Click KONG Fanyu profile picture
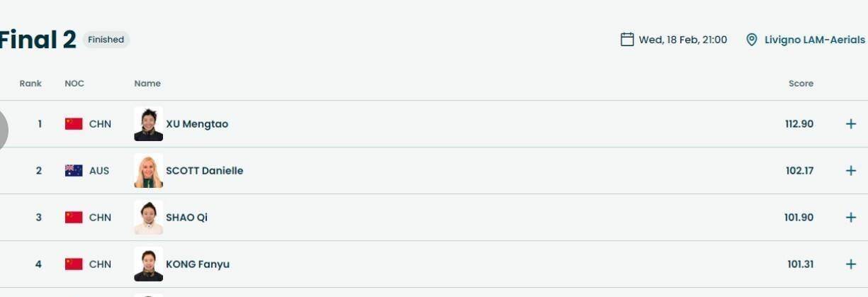This screenshot has width=868, height=297. point(148,264)
